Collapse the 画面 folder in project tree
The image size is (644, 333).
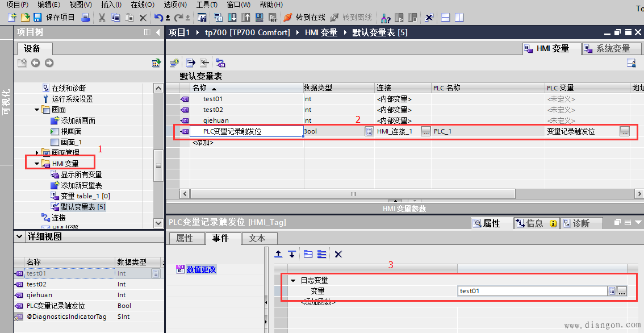(37, 110)
